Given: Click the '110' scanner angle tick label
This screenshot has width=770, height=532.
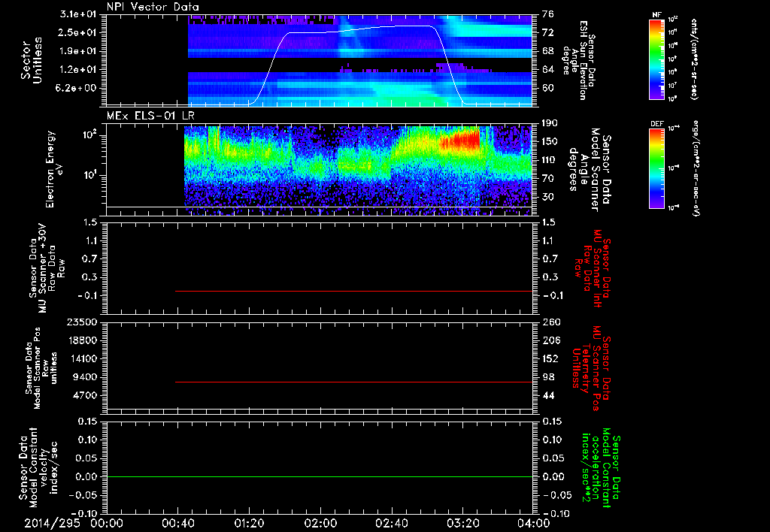Looking at the screenshot, I should [550, 160].
